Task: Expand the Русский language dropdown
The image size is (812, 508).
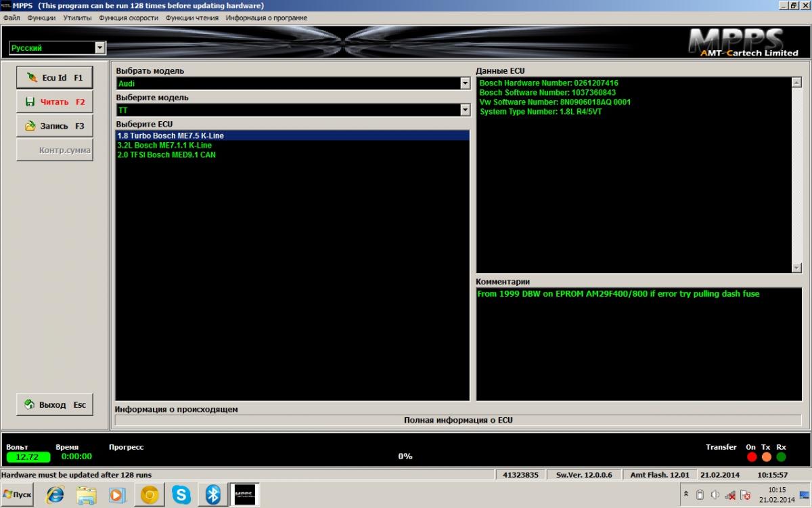Action: pyautogui.click(x=100, y=48)
